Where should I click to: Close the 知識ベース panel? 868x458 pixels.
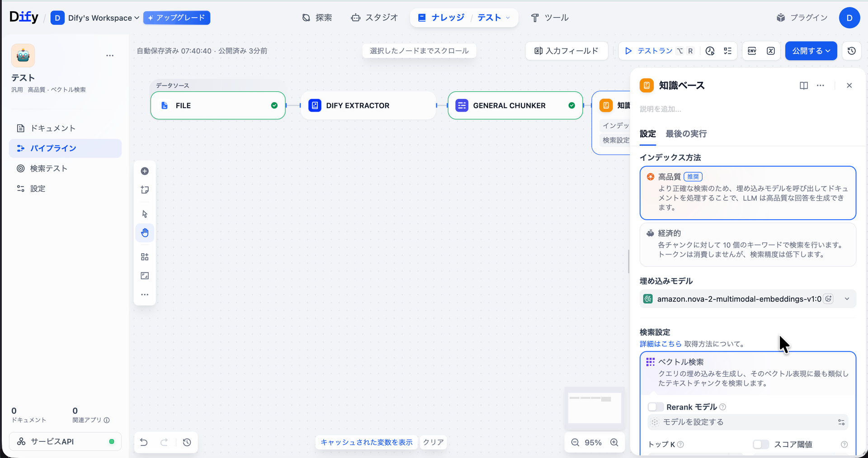tap(849, 85)
